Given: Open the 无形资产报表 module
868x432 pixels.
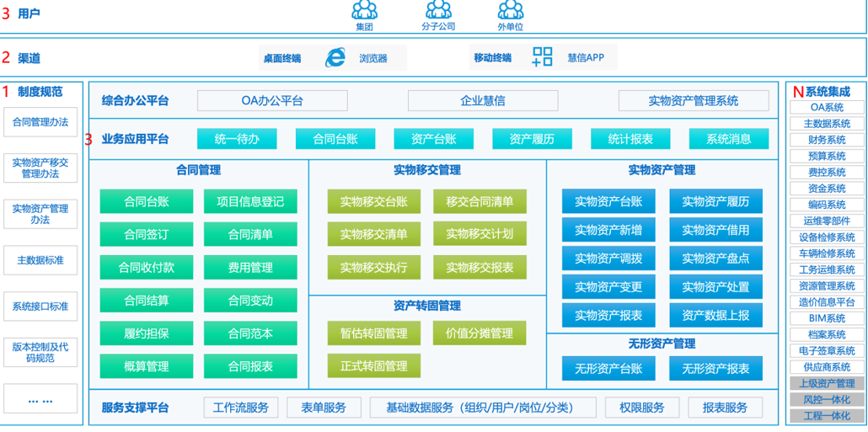Looking at the screenshot, I should pyautogui.click(x=715, y=368).
